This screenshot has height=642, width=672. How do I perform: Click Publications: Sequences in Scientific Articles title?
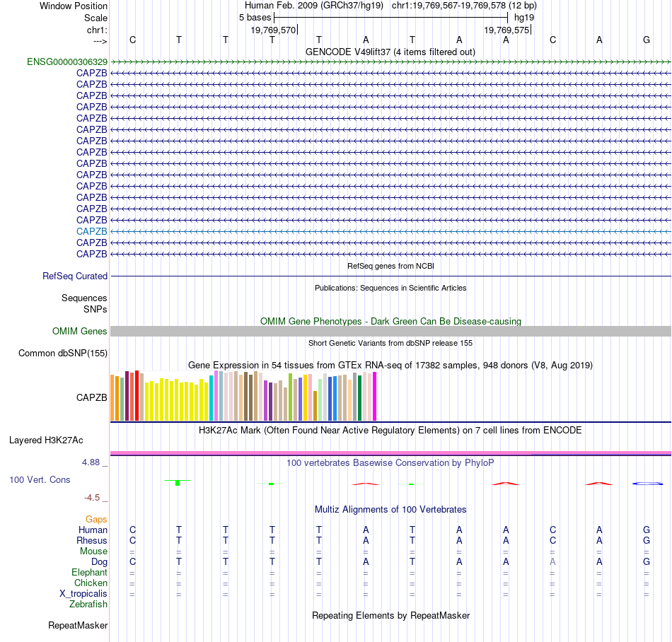tap(390, 288)
